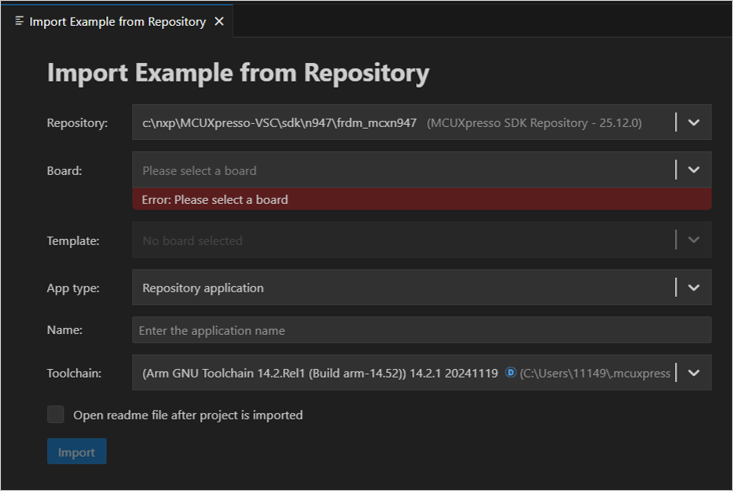Click the 'Import Example from Repository' page heading
The image size is (733, 491).
[238, 73]
